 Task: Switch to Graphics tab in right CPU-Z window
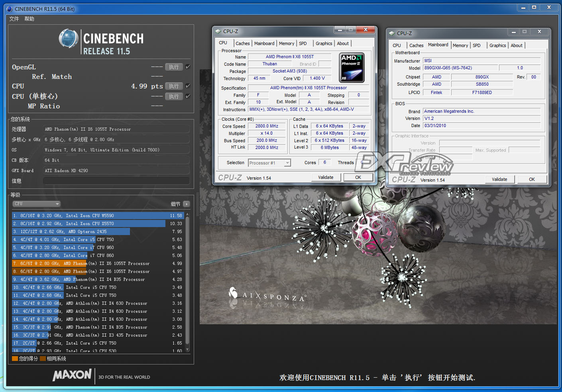pos(497,45)
